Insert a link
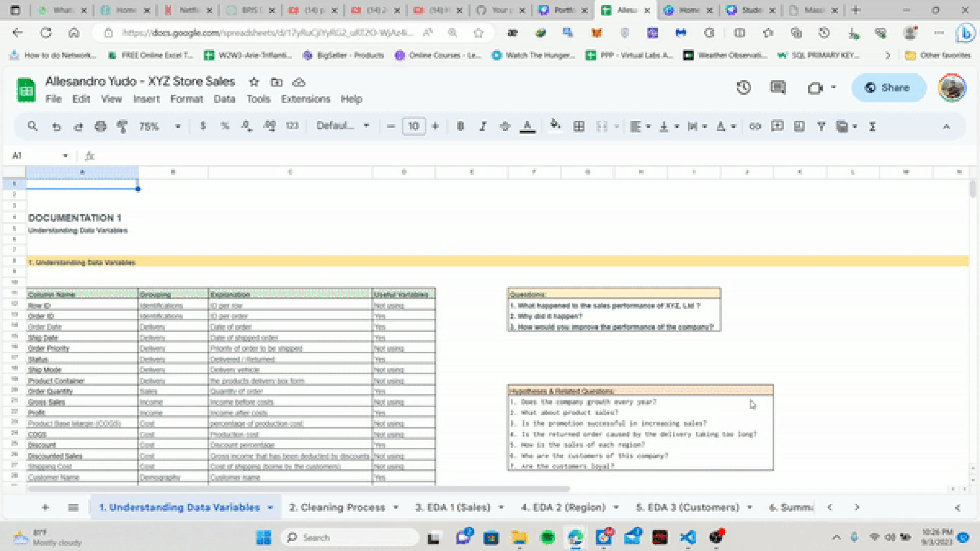Image resolution: width=980 pixels, height=551 pixels. click(x=755, y=126)
